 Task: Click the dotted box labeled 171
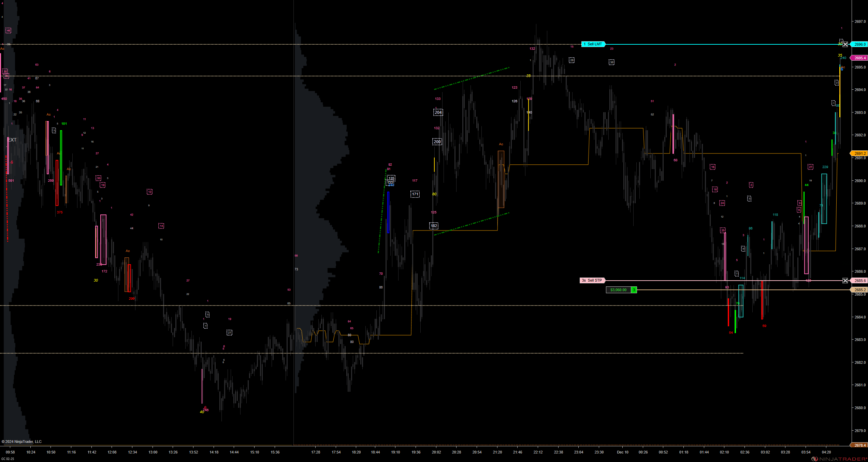pos(415,194)
